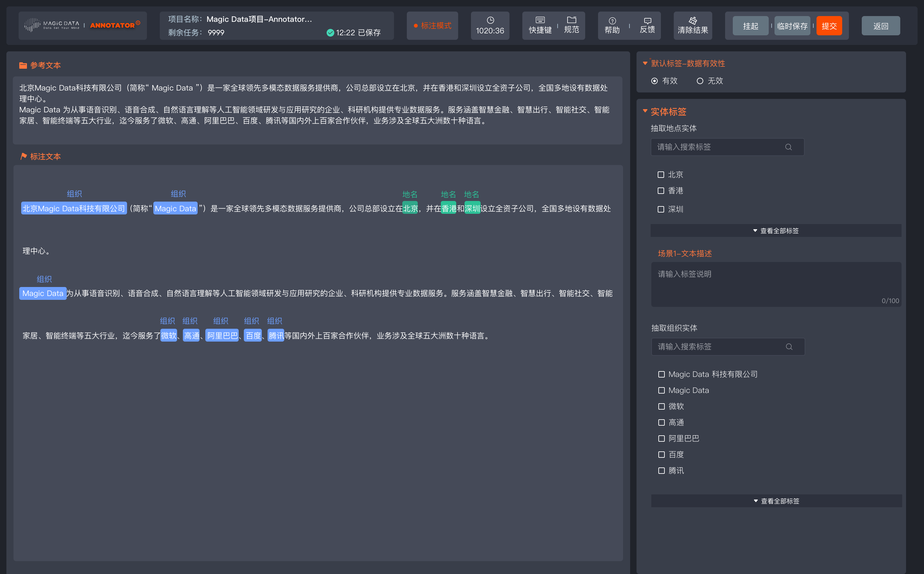Click search icon in organization entity field
The height and width of the screenshot is (574, 924).
click(x=789, y=347)
